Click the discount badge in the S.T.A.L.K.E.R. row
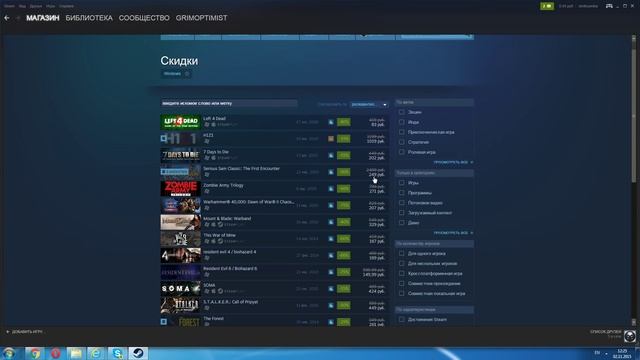Image resolution: width=640 pixels, height=360 pixels. pyautogui.click(x=344, y=305)
